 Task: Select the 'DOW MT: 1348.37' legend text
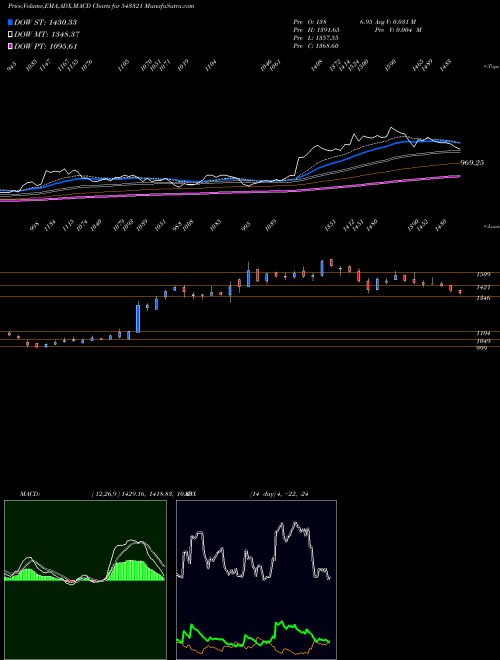click(47, 35)
